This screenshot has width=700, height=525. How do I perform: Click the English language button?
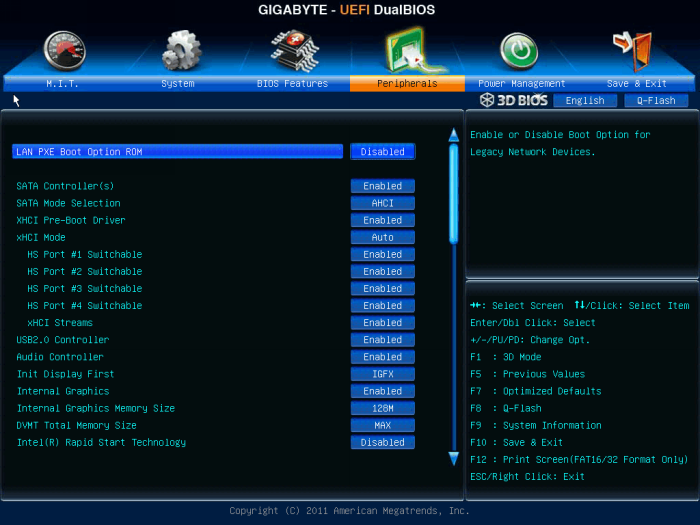(585, 101)
